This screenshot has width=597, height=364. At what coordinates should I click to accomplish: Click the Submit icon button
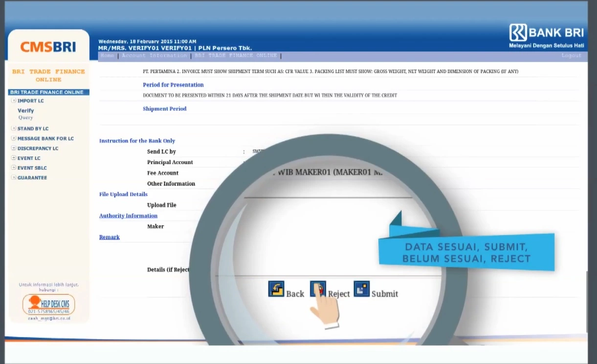coord(362,289)
